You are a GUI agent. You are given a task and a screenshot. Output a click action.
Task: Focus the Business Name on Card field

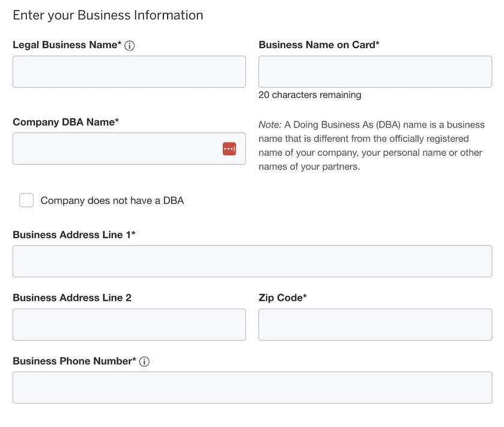pyautogui.click(x=375, y=72)
